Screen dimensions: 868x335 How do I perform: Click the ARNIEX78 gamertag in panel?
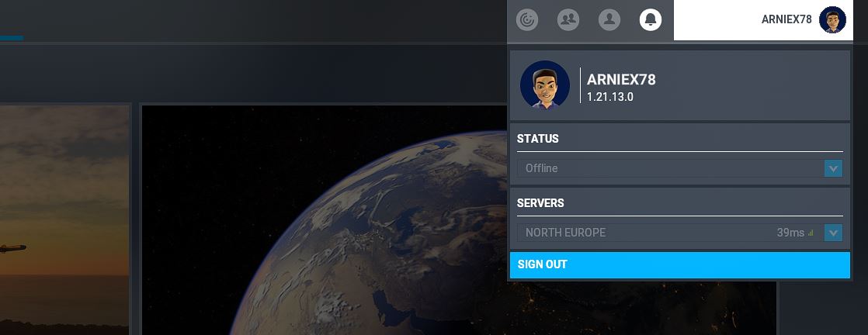(x=621, y=80)
